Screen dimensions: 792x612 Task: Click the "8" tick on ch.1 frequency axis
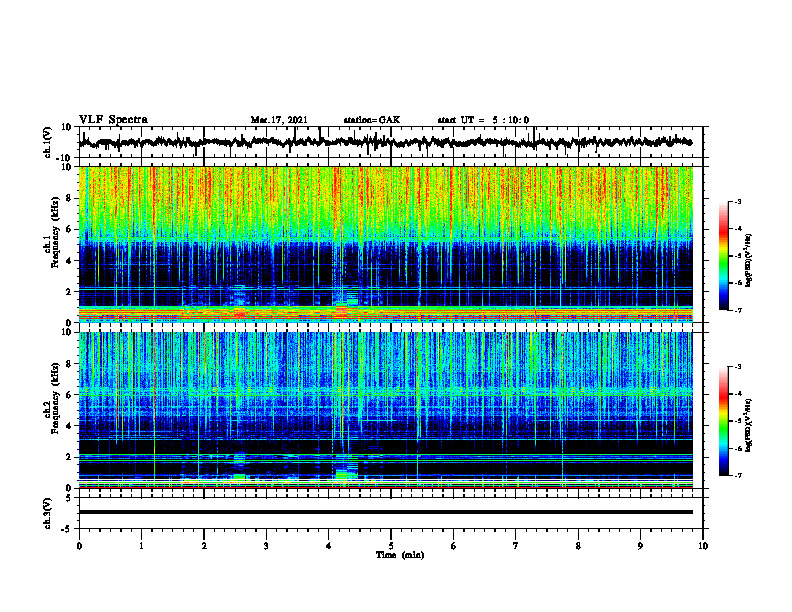pyautogui.click(x=69, y=198)
